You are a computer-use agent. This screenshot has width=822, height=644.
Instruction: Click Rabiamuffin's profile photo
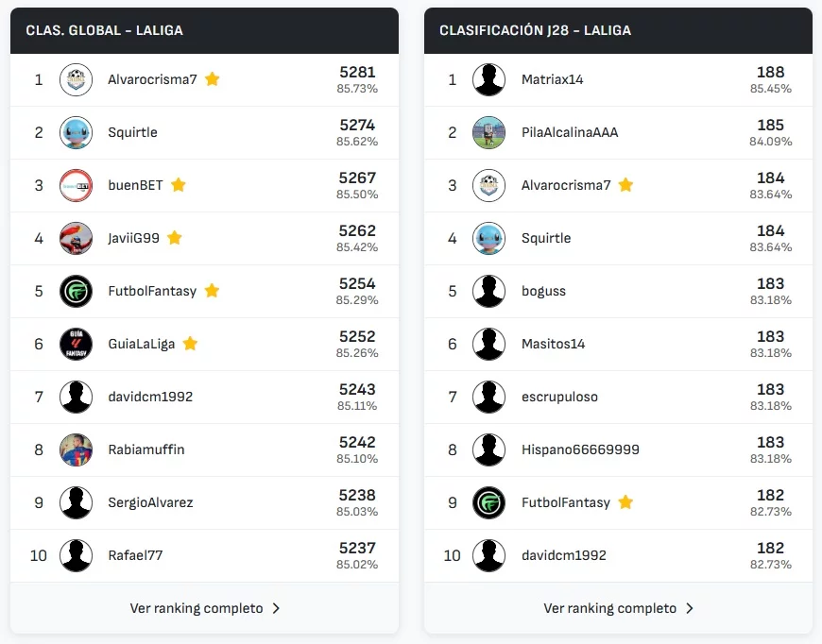pos(76,449)
